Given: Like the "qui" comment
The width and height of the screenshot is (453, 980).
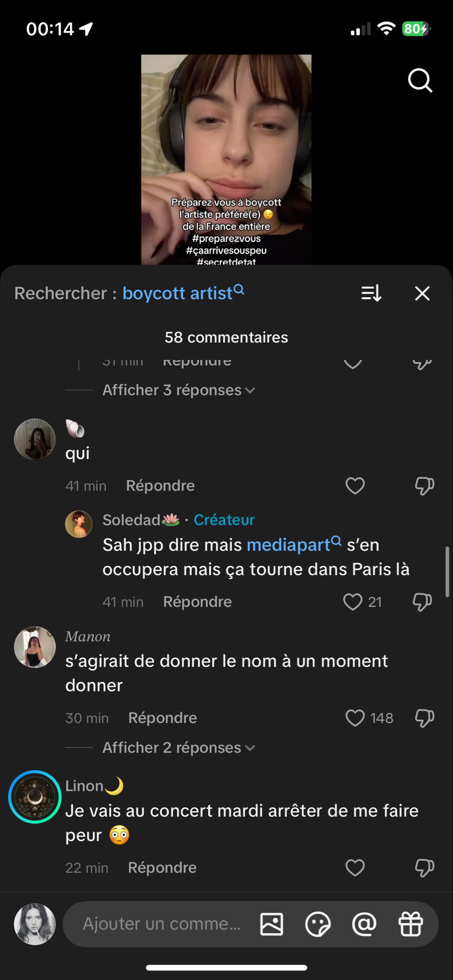Looking at the screenshot, I should pos(355,486).
